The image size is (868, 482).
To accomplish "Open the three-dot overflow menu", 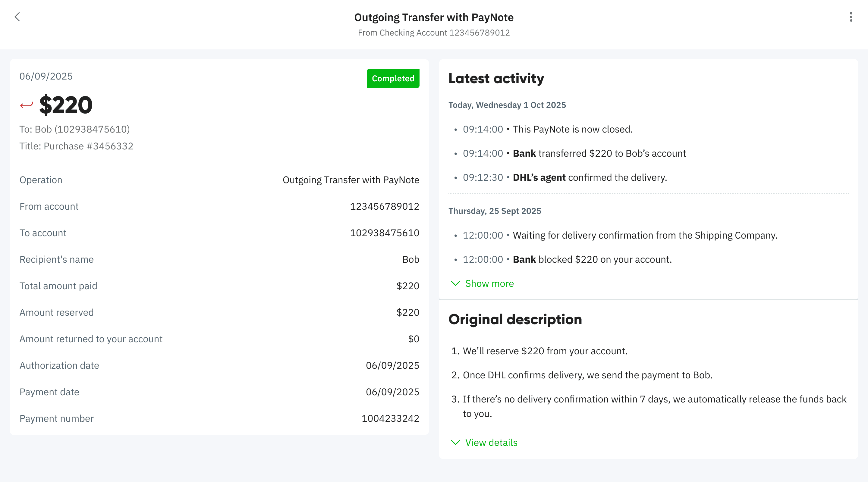I will (851, 17).
